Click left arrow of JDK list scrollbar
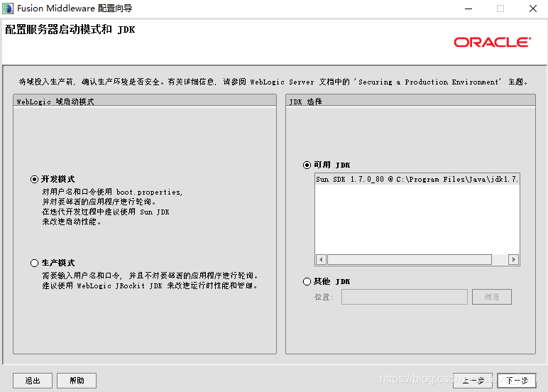This screenshot has width=548, height=392. pos(321,259)
